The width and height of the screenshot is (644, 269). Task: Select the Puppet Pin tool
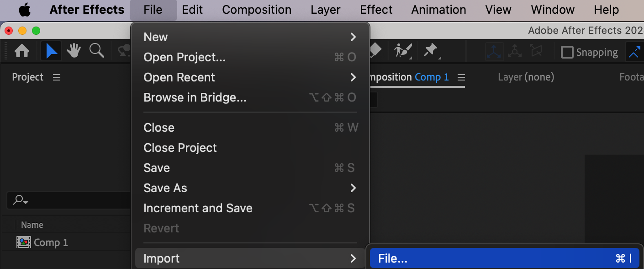pyautogui.click(x=431, y=51)
